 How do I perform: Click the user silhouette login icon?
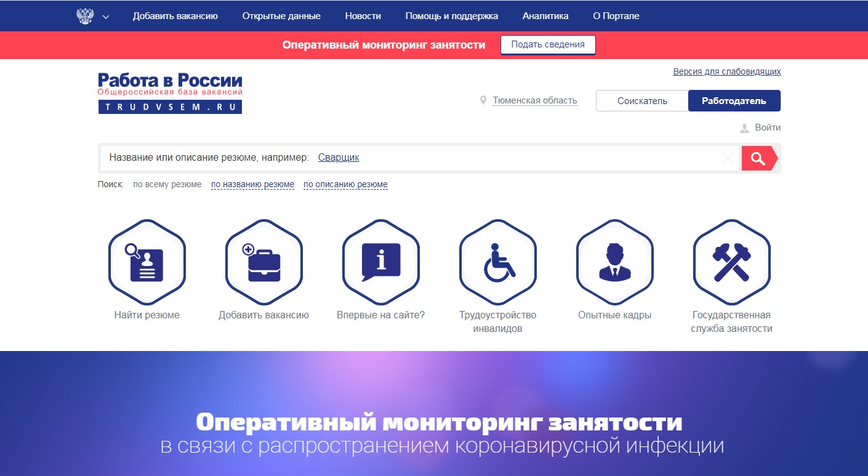[x=745, y=128]
